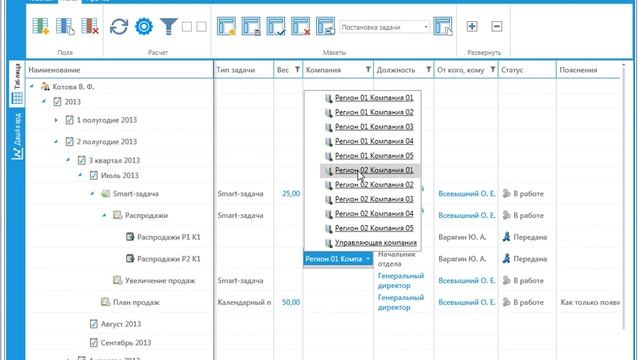Click the apply layout icon with checkmark
Viewport: 640px width, 360px height.
[276, 27]
